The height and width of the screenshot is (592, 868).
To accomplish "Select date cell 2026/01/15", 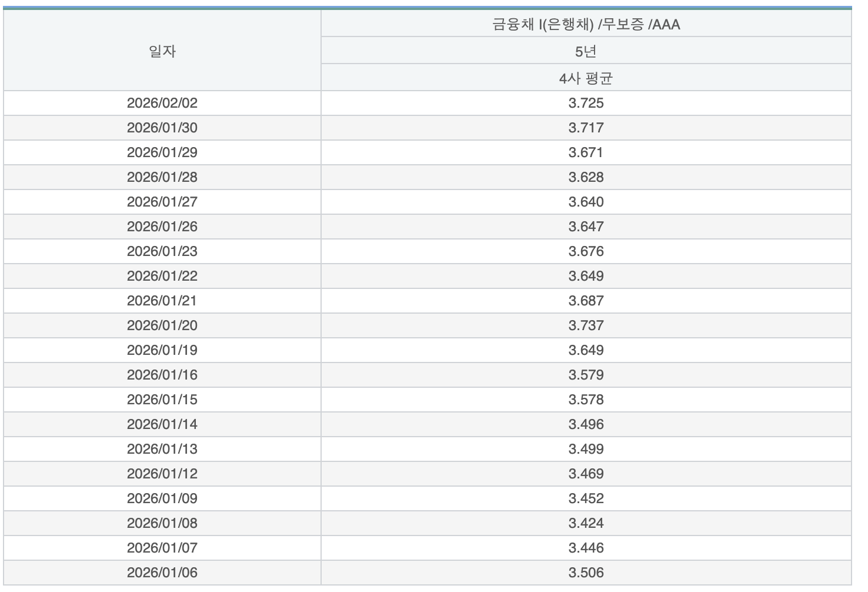I will [x=162, y=400].
